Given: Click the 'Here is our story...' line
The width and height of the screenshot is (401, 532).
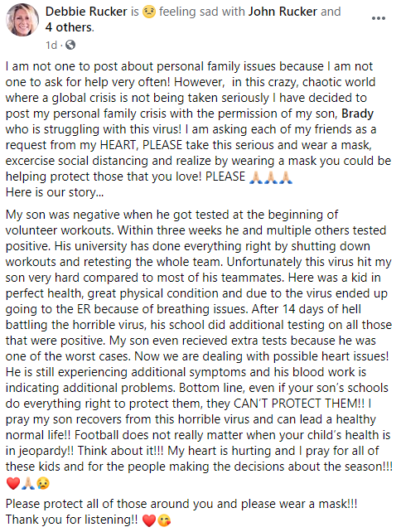Looking at the screenshot, I should point(55,192).
